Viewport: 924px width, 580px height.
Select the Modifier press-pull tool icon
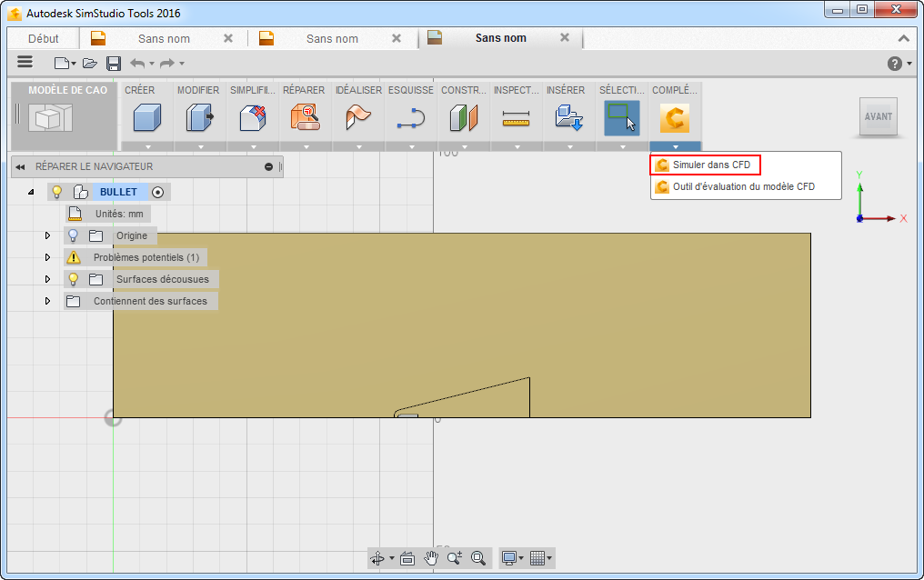click(x=200, y=117)
